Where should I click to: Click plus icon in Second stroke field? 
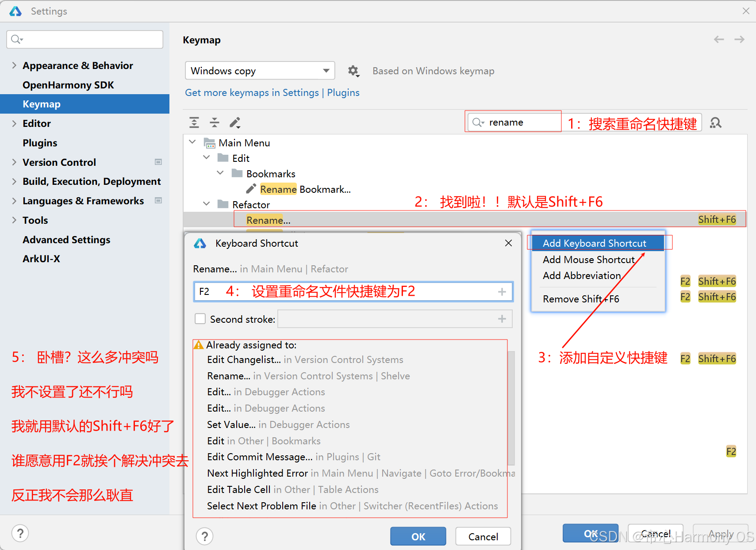tap(502, 319)
